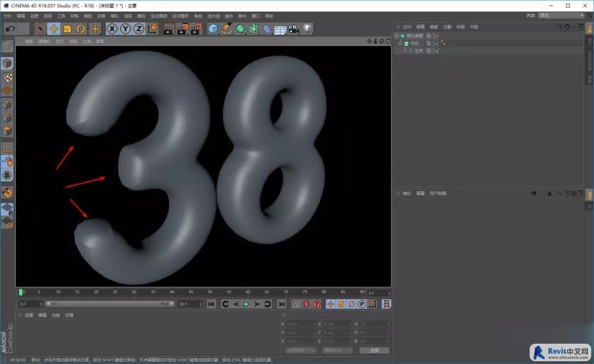Click the 应用 apply button in coordinates
This screenshot has height=364, width=594.
coord(375,350)
